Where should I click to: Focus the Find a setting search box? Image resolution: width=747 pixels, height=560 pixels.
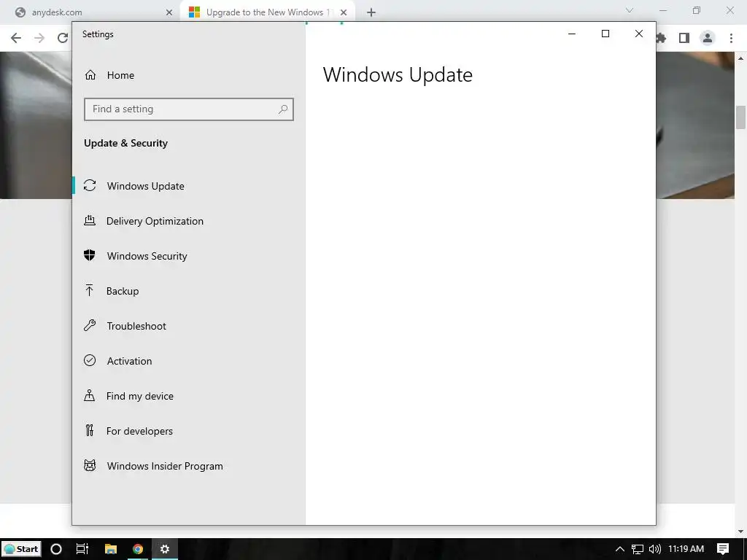tap(189, 109)
